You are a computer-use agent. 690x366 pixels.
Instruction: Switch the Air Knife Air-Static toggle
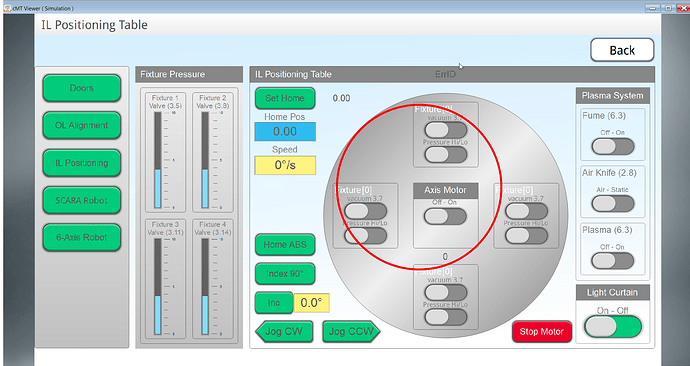click(613, 204)
